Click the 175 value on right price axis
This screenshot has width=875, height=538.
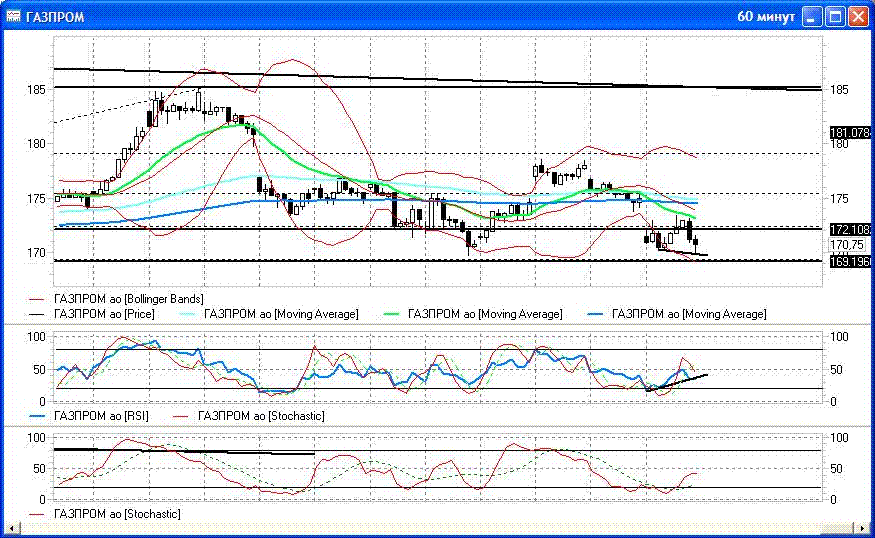click(839, 199)
